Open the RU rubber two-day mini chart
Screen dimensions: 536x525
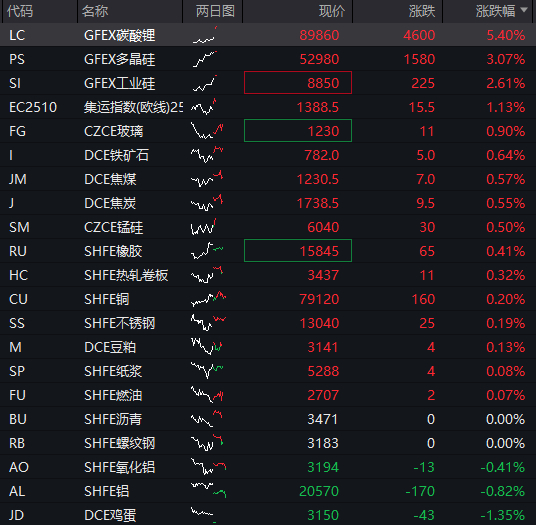[x=206, y=251]
